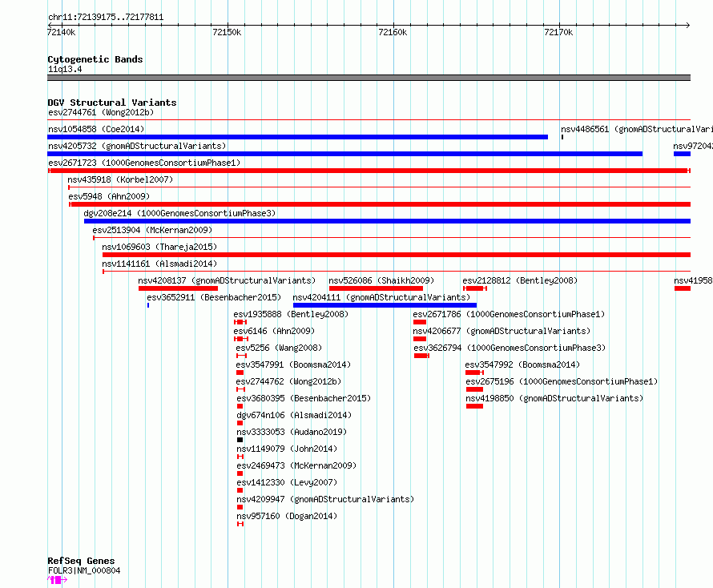Select the esv6146 Ahn2009 variant glyph
The width and height of the screenshot is (713, 588).
tap(241, 339)
